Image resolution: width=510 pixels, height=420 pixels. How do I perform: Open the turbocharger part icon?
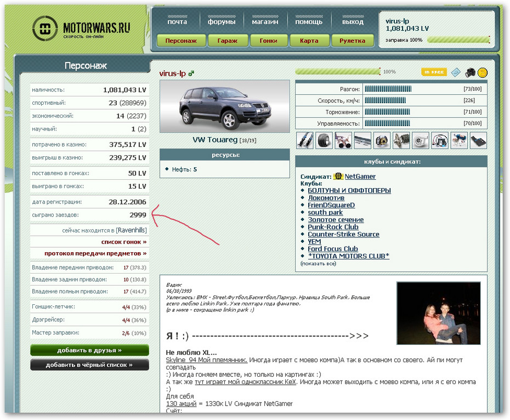(x=420, y=140)
